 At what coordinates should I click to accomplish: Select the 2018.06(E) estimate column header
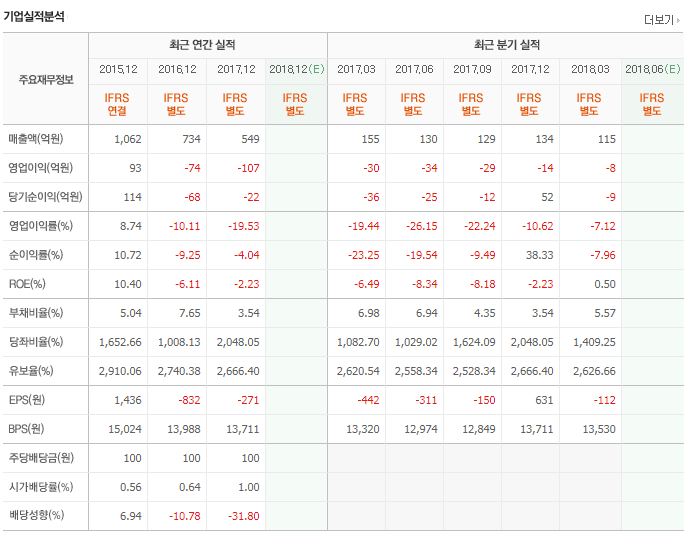(653, 69)
